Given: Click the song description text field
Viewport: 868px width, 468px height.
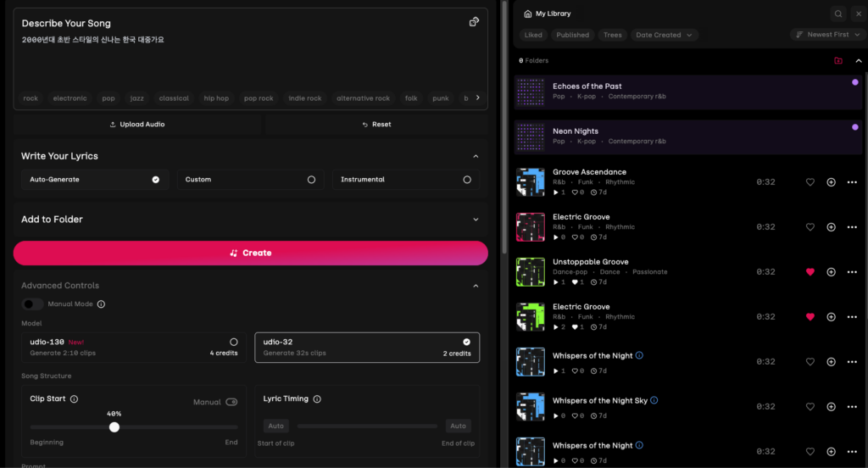Looking at the screenshot, I should tap(250, 58).
